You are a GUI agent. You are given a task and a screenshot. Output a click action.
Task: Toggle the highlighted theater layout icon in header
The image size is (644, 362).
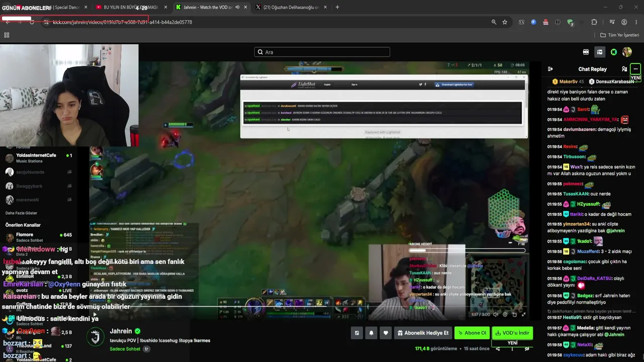point(600,52)
